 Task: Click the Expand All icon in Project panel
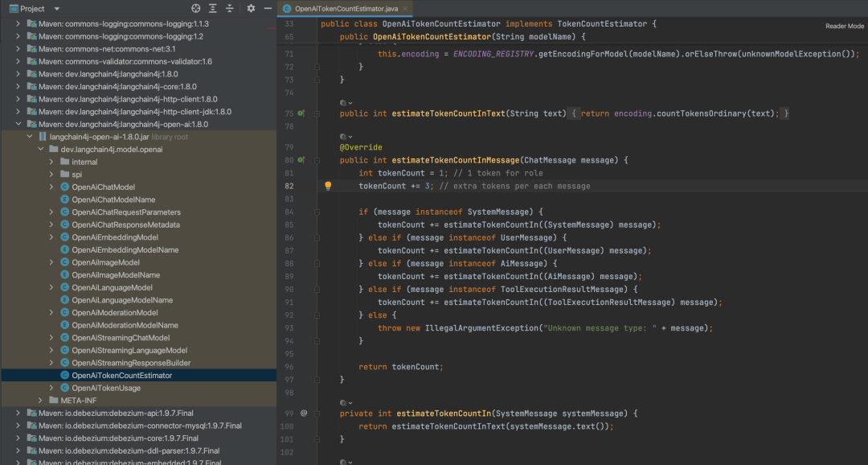212,8
